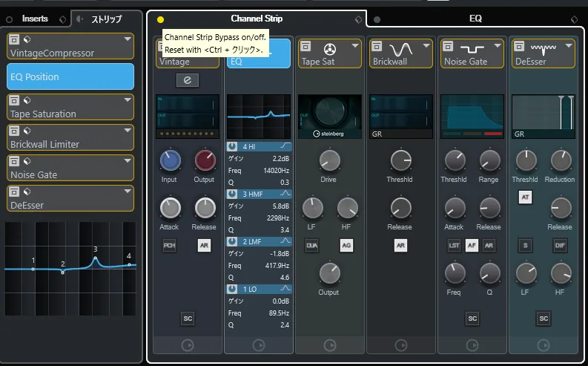Image resolution: width=588 pixels, height=366 pixels.
Task: Open Inserts tab preset diamond icon
Action: (62, 19)
